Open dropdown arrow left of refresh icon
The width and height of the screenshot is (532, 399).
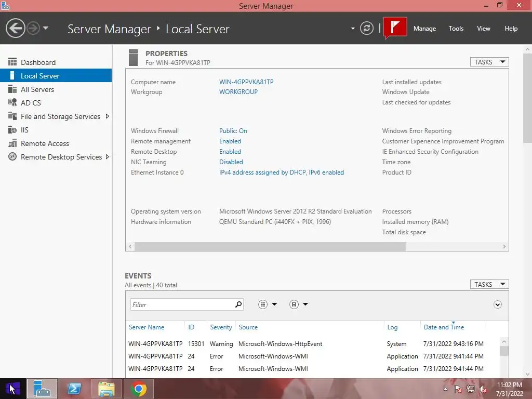click(353, 29)
